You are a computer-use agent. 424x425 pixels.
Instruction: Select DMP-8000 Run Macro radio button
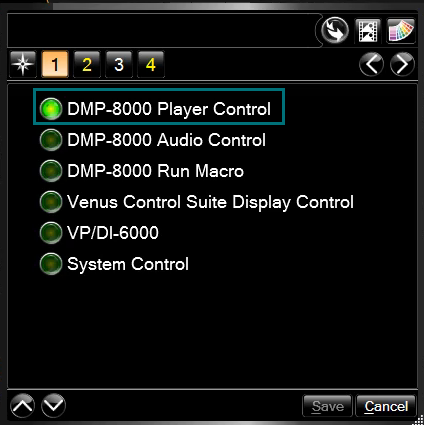coord(51,171)
